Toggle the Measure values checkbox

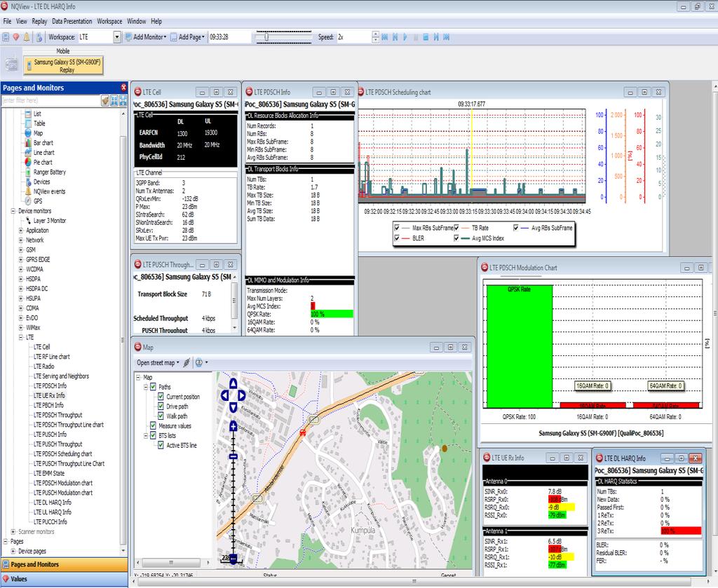pyautogui.click(x=154, y=425)
